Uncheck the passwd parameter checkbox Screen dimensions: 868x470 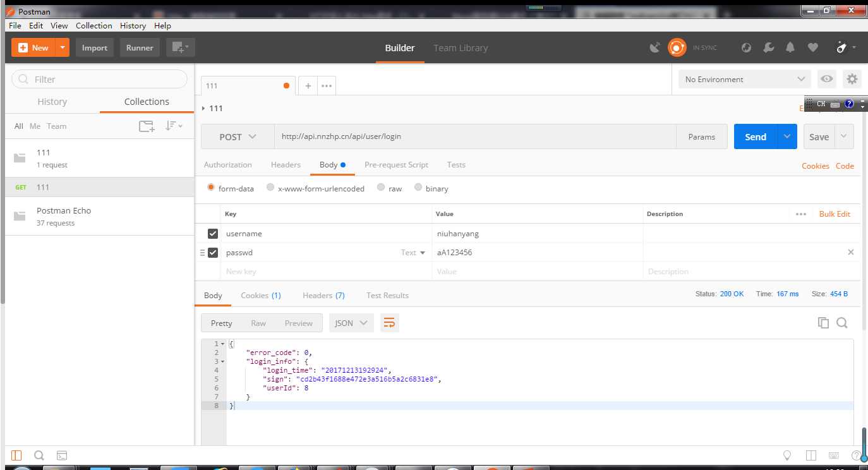tap(213, 253)
